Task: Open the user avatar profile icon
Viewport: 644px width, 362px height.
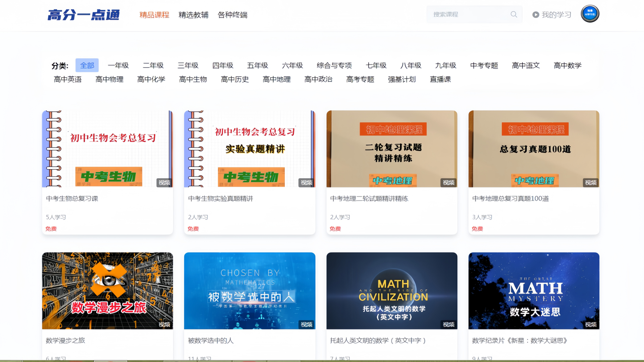Action: tap(590, 14)
